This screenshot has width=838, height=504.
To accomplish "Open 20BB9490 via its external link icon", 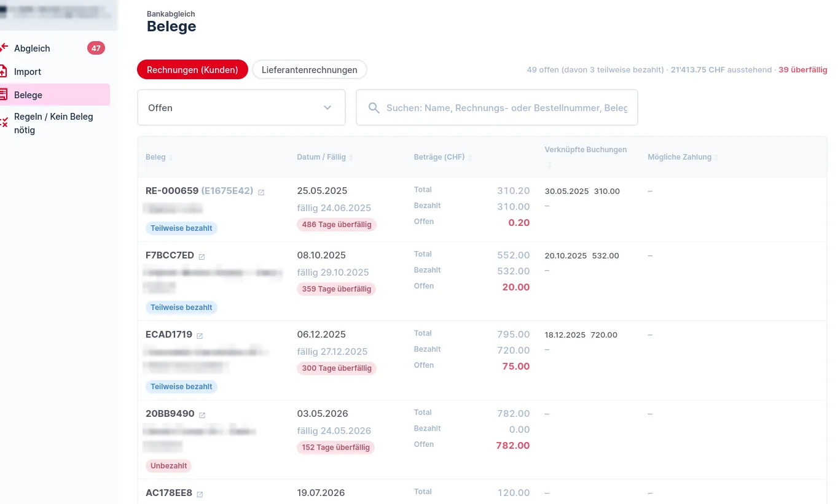I will (202, 414).
